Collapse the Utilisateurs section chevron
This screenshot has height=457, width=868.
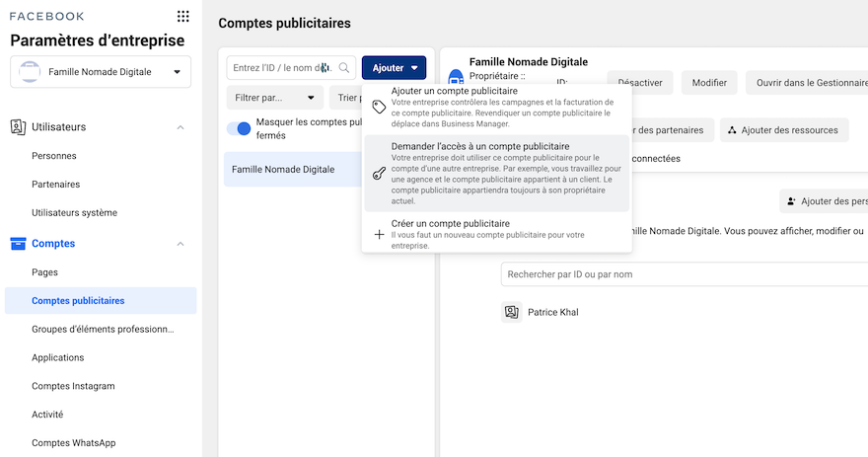pos(180,127)
